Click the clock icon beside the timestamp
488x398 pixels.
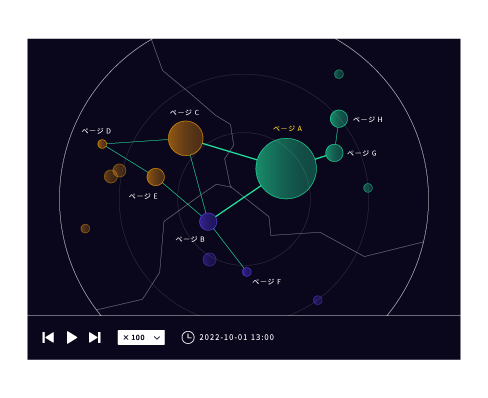pyautogui.click(x=188, y=337)
